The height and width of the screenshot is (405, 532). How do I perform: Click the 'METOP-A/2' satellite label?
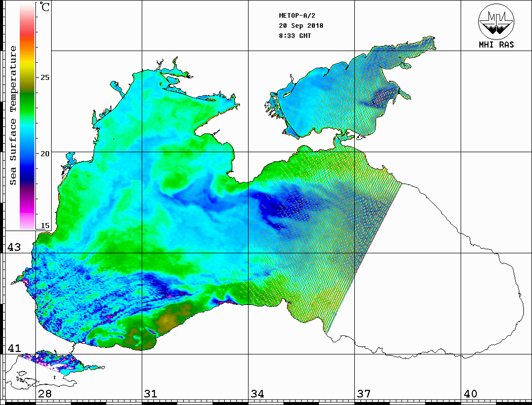coord(297,16)
